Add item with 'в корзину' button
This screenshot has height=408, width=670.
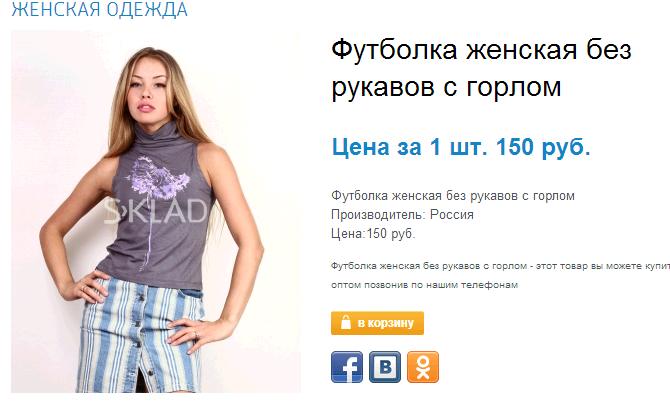(x=377, y=323)
